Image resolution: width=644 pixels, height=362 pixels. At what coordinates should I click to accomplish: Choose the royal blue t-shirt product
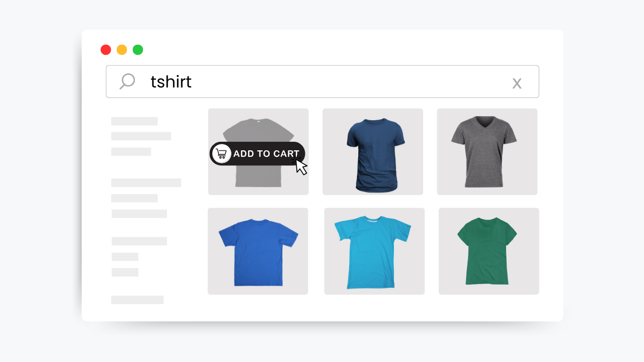tap(258, 251)
